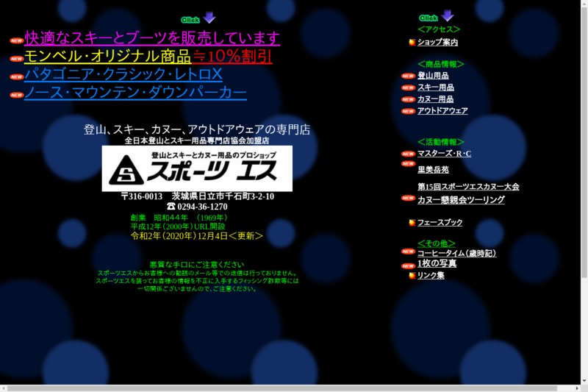Click the 悪質な手口にご注意ください warning heading
588x392 pixels.
click(197, 264)
